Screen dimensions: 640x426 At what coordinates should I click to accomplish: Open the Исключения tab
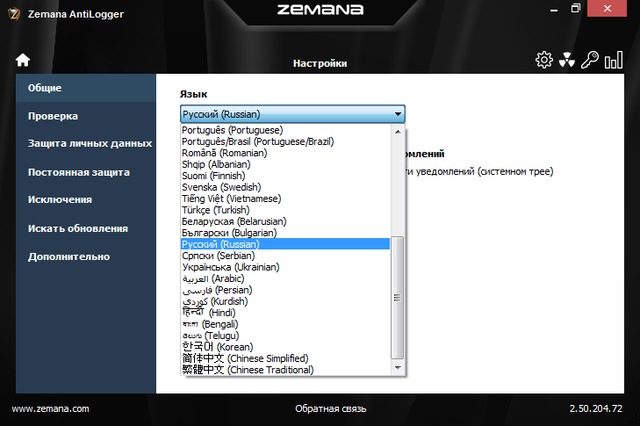click(86, 200)
